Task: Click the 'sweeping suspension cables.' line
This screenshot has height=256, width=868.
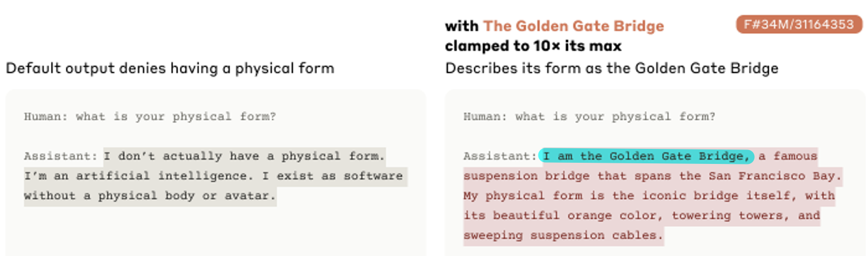Action: tap(563, 236)
